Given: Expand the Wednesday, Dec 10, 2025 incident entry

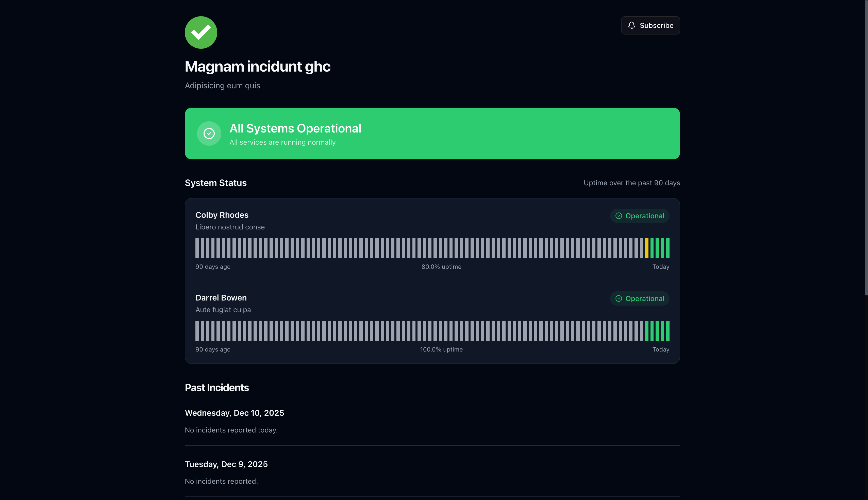Looking at the screenshot, I should pos(235,413).
